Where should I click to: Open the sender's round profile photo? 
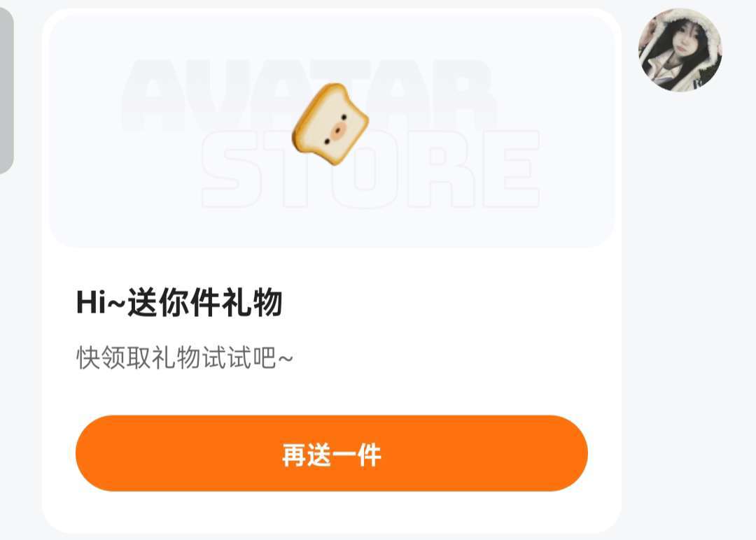[680, 50]
